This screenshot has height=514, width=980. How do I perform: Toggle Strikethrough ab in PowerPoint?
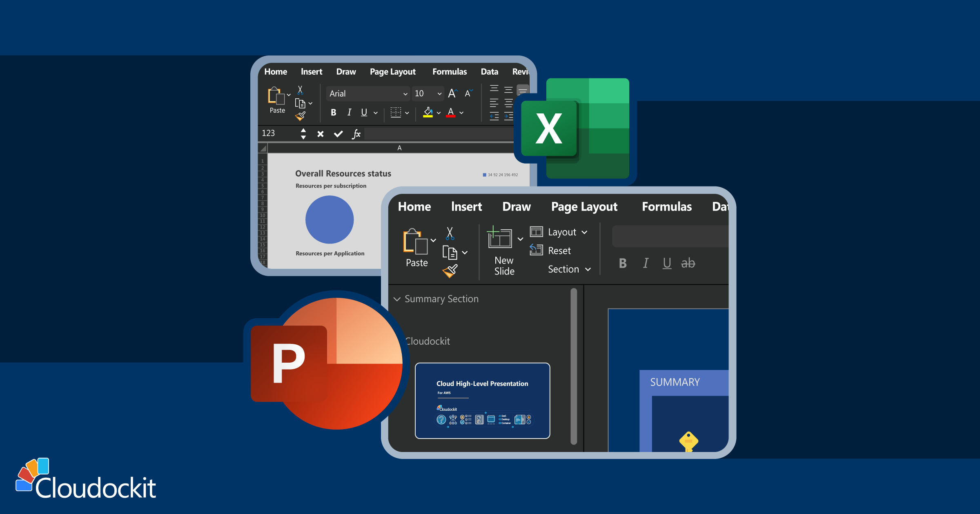coord(688,264)
